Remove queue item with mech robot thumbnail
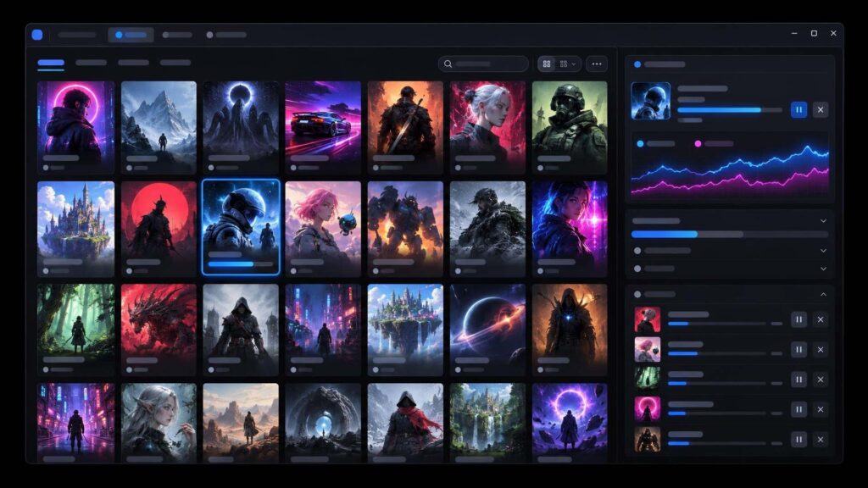The width and height of the screenshot is (868, 488). (x=821, y=440)
